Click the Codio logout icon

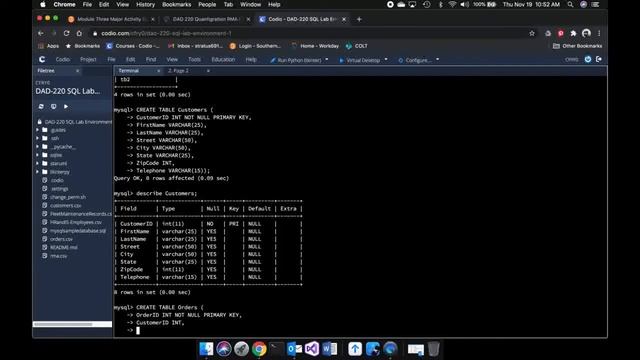[599, 59]
